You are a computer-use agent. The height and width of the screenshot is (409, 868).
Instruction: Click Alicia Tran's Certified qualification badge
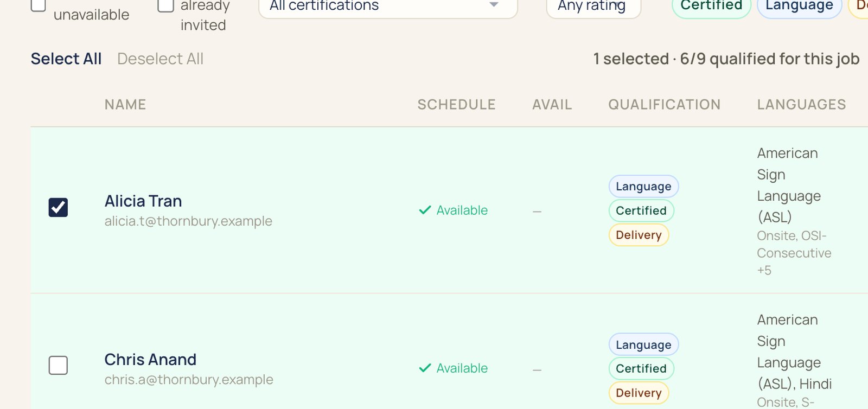coord(641,210)
